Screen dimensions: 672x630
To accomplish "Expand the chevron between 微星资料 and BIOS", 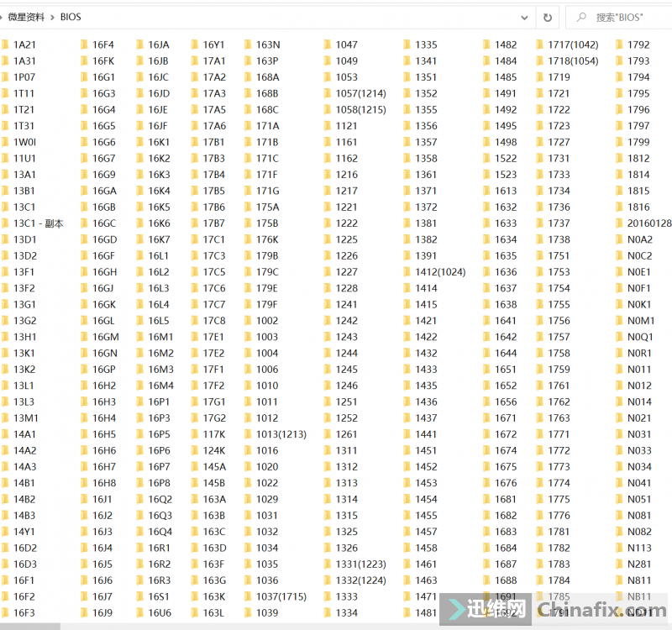I will click(x=52, y=18).
